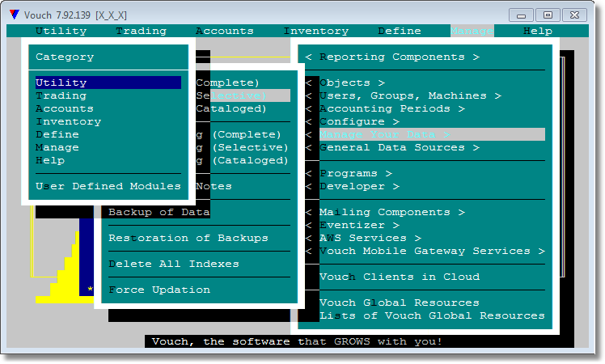Click the Category panel header

(65, 57)
